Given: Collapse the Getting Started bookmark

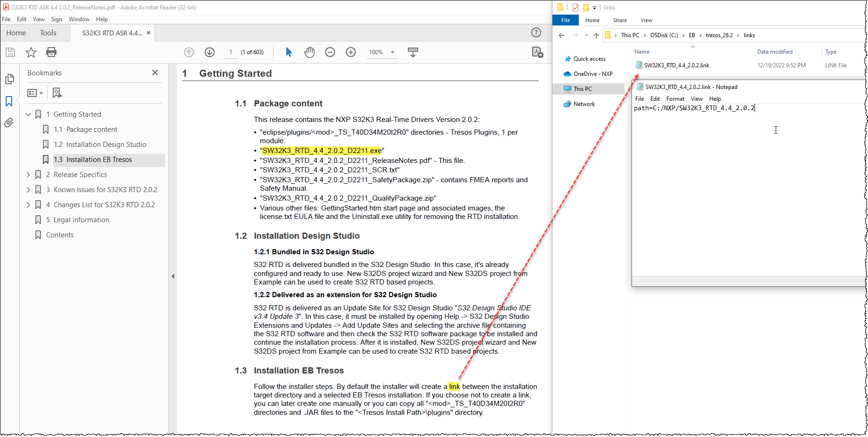Looking at the screenshot, I should [28, 114].
